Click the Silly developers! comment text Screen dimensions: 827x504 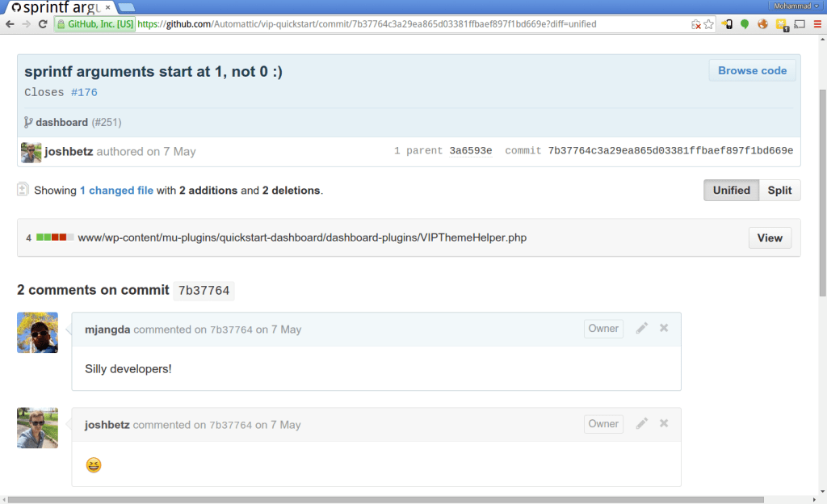click(128, 369)
